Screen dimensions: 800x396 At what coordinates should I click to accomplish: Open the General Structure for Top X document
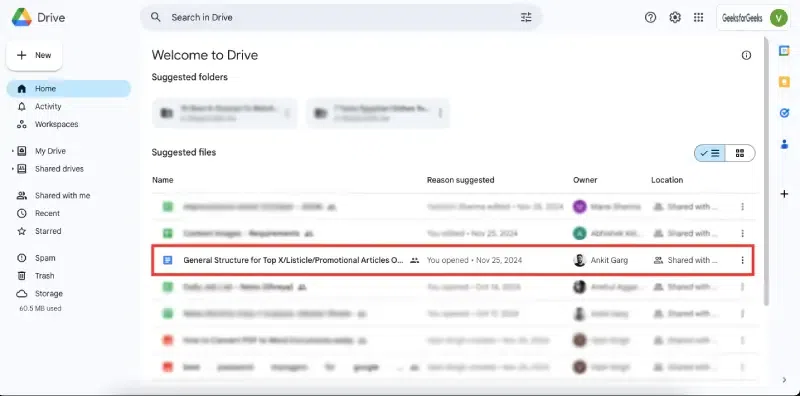293,260
